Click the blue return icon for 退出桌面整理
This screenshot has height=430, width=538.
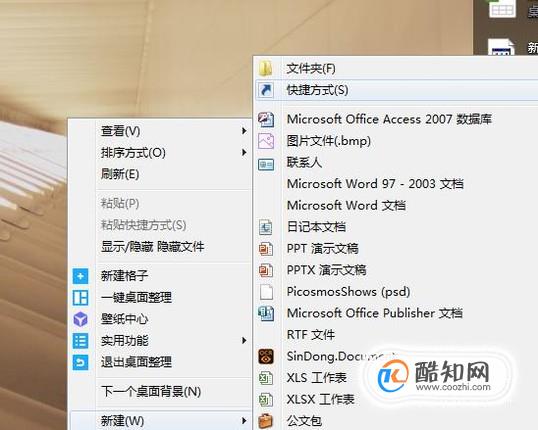click(80, 362)
